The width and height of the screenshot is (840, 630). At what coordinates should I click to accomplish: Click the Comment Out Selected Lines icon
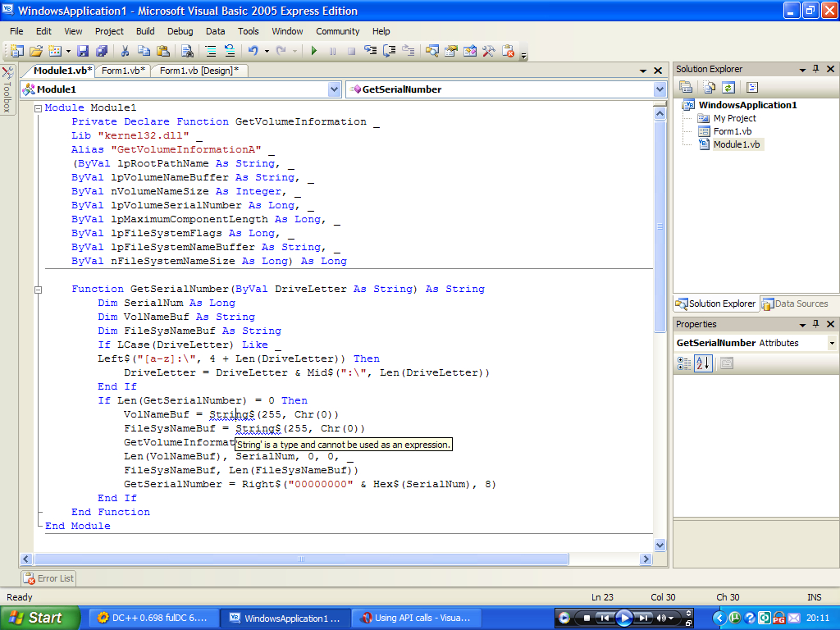click(211, 51)
